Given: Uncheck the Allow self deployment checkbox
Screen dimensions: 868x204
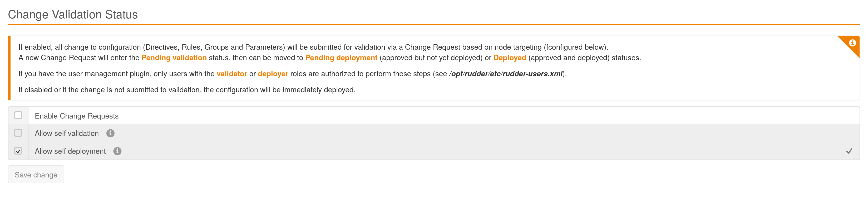Looking at the screenshot, I should click(18, 151).
